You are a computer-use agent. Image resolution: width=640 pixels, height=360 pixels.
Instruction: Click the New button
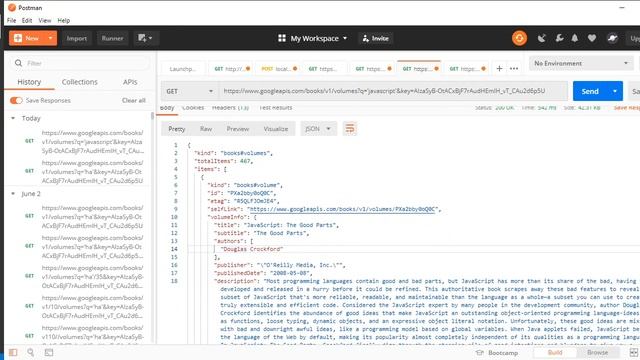tap(27, 38)
